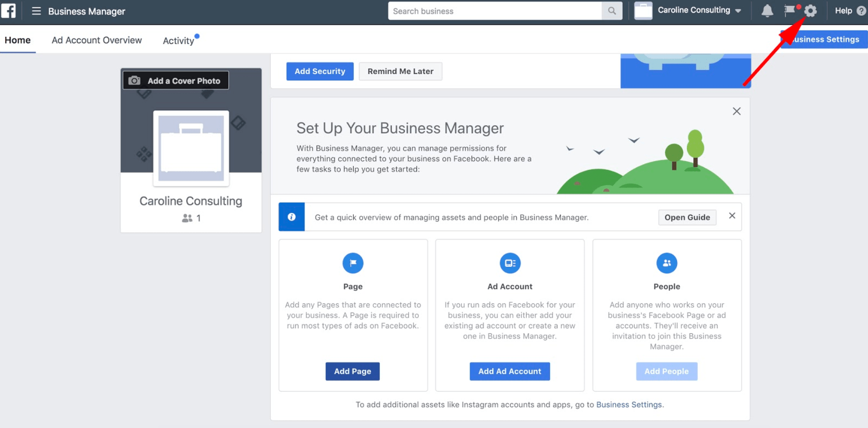Click the briefcase profile picture thumbnail
Screen dimensions: 868x428
pyautogui.click(x=191, y=148)
